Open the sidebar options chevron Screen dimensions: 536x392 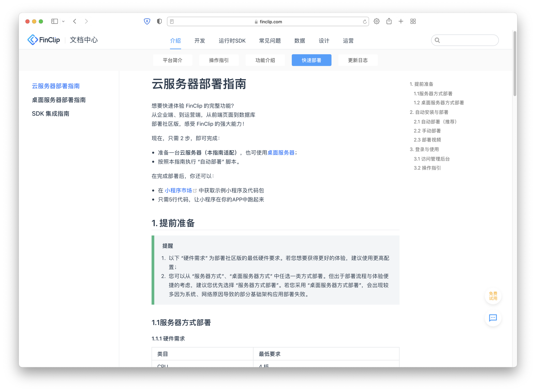click(64, 21)
